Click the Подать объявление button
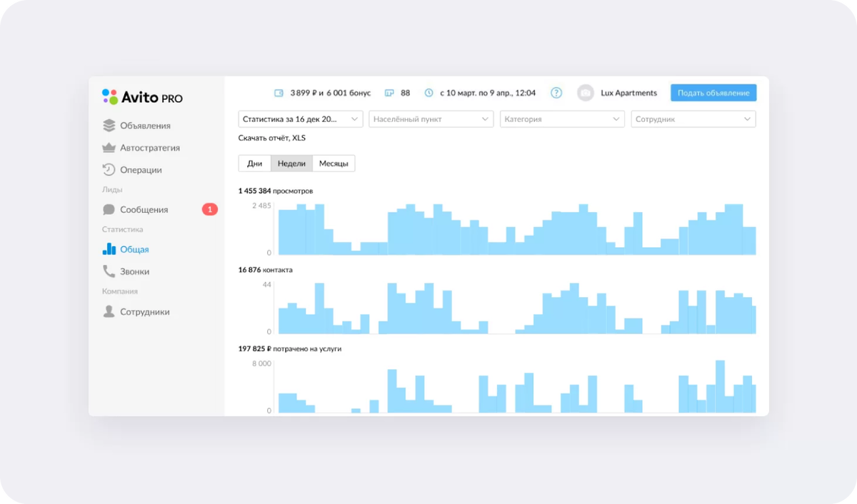 click(713, 93)
